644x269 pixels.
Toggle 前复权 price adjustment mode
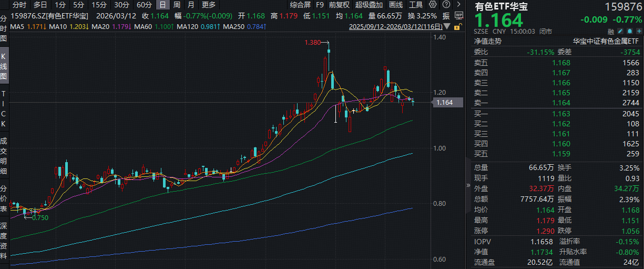tap(339, 5)
